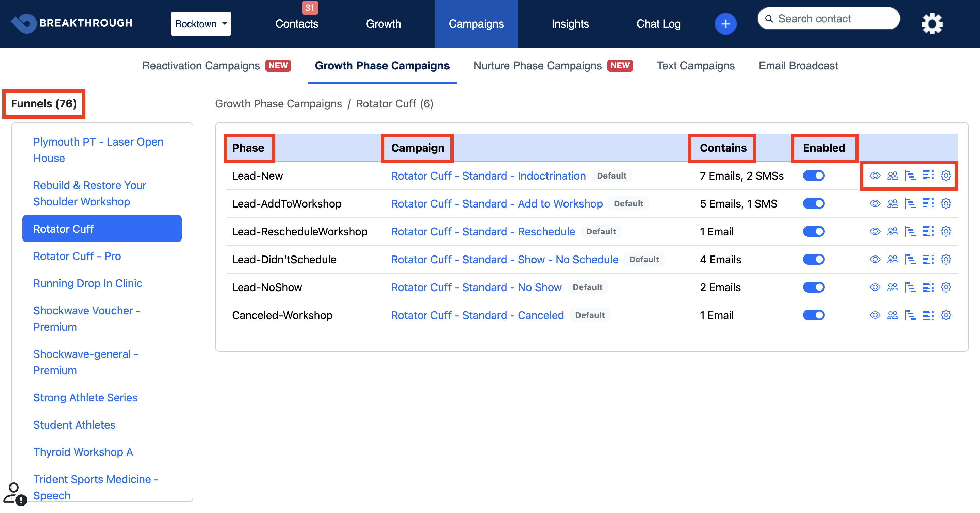
Task: Click the Breakthrough logo
Action: 71,23
